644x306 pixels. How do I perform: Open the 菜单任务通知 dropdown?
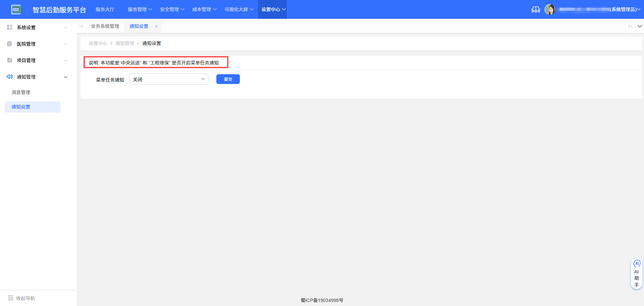coord(168,79)
